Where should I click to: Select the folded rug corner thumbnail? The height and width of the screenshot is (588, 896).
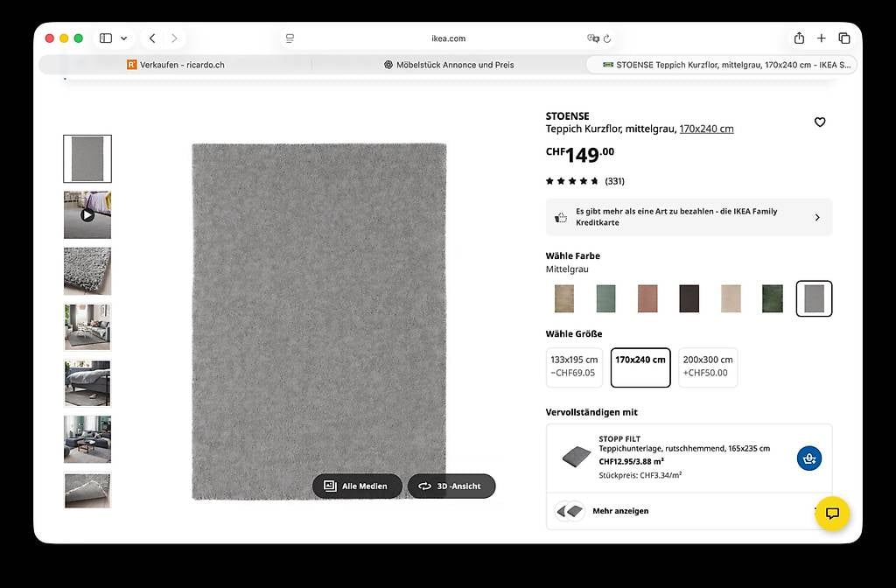coord(87,490)
